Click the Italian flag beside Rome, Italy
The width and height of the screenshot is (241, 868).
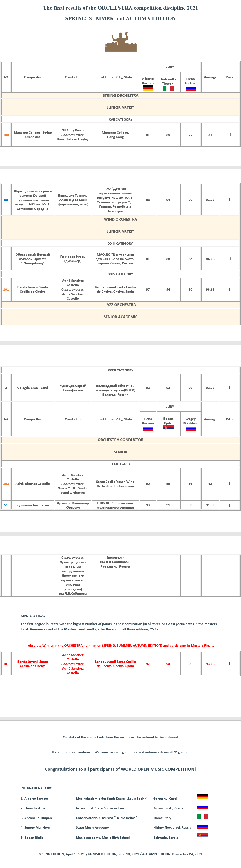pyautogui.click(x=203, y=816)
